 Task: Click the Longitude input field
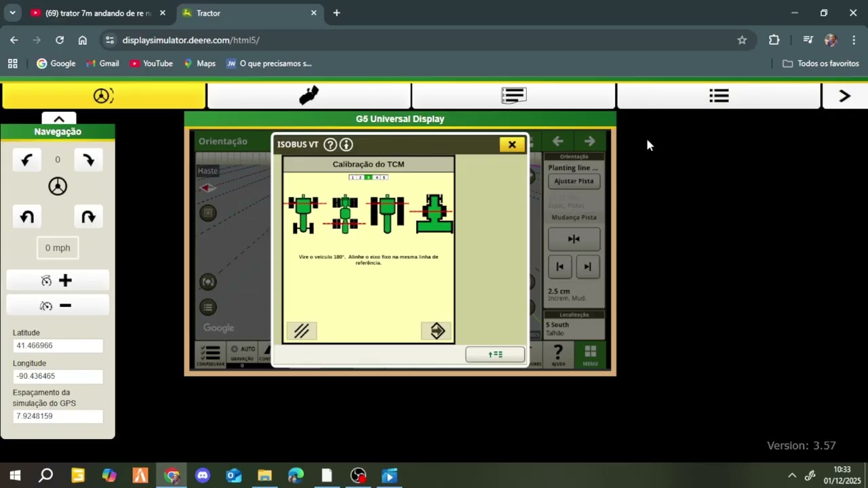click(x=58, y=376)
